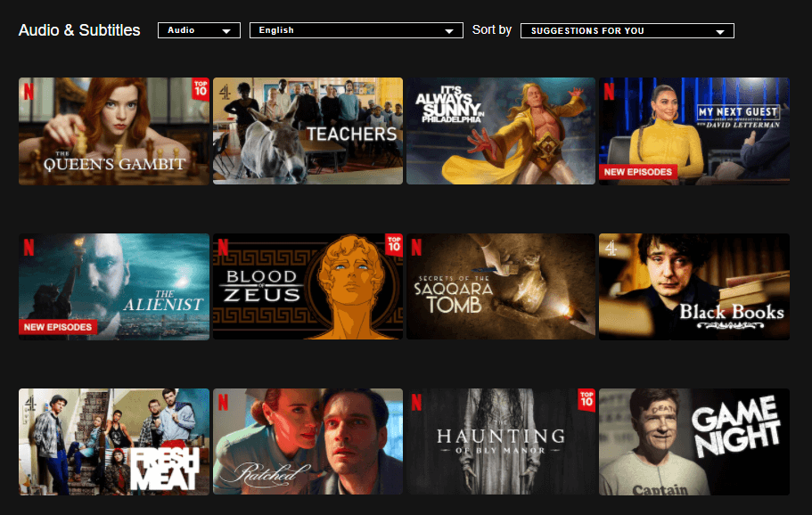This screenshot has width=812, height=515.
Task: Click Channel 4 logo on Fresh Meat card
Action: click(30, 404)
